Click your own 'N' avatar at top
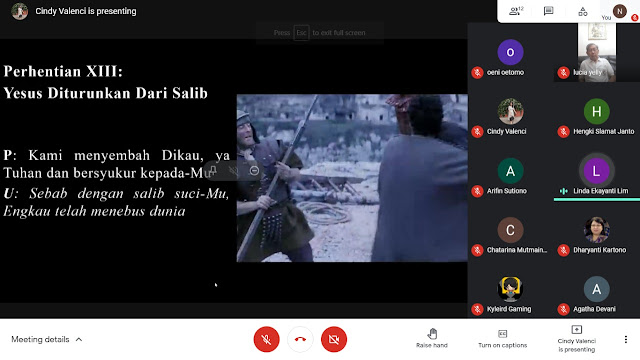 point(620,11)
